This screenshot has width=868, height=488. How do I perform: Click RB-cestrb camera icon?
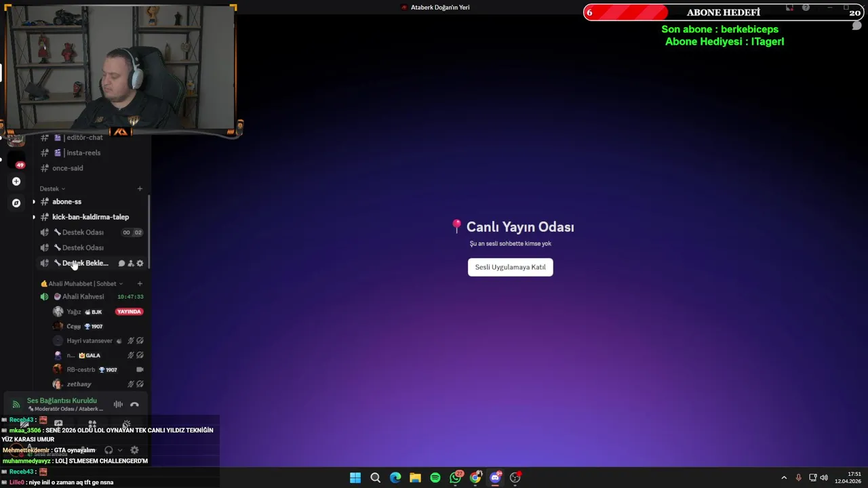pyautogui.click(x=140, y=369)
